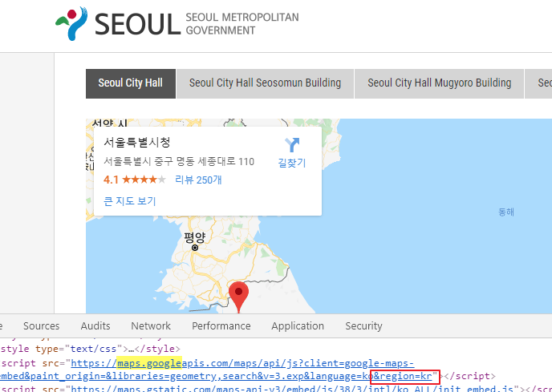Open the DevTools Security tab

coord(363,325)
